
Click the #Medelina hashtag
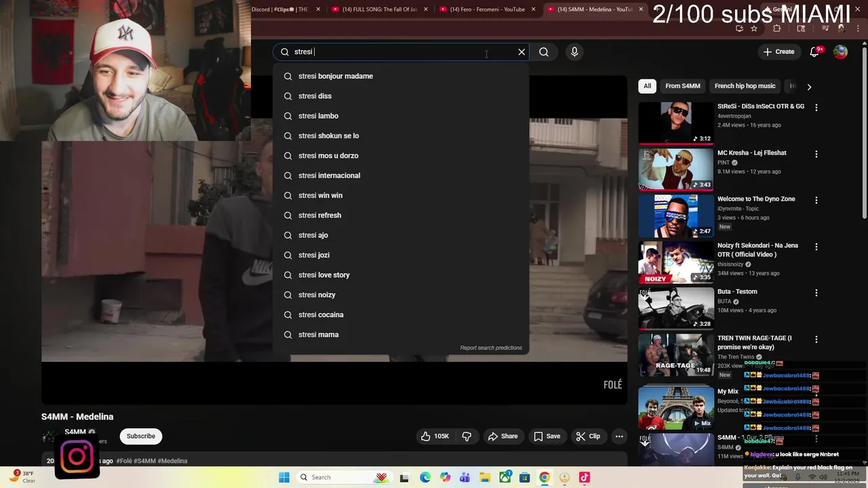click(172, 461)
